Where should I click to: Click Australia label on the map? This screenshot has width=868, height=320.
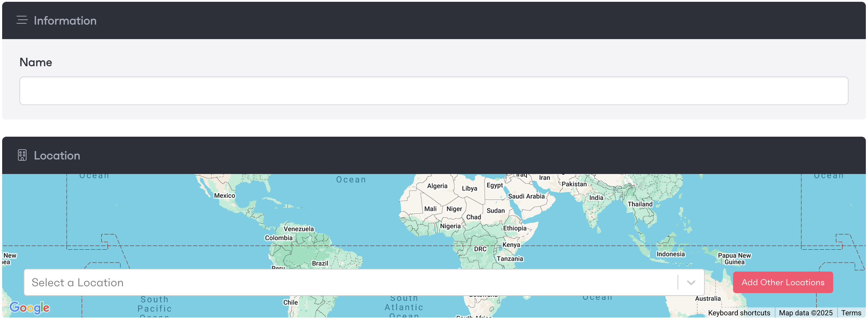708,298
